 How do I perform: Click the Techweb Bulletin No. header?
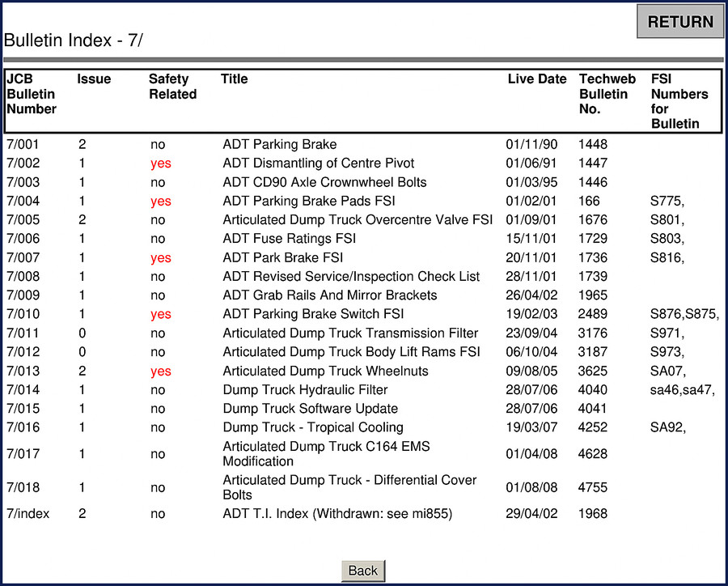pos(607,94)
